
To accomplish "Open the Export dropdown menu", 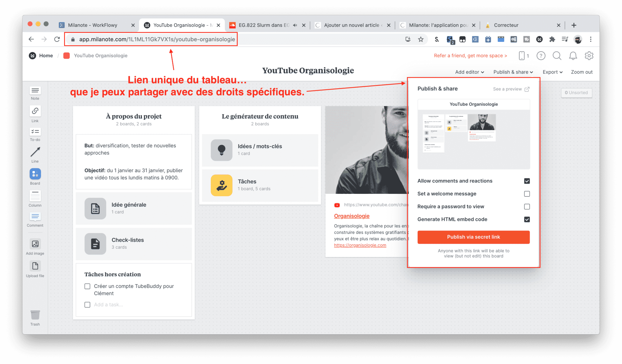I will (x=552, y=72).
